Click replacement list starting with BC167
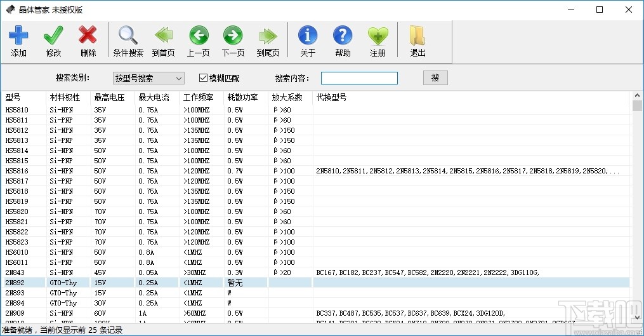 click(x=428, y=272)
